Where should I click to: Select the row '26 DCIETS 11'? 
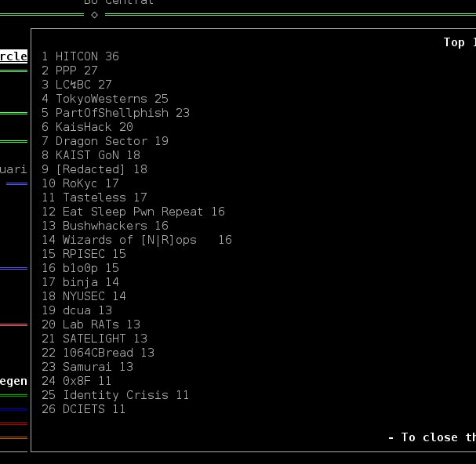point(84,409)
